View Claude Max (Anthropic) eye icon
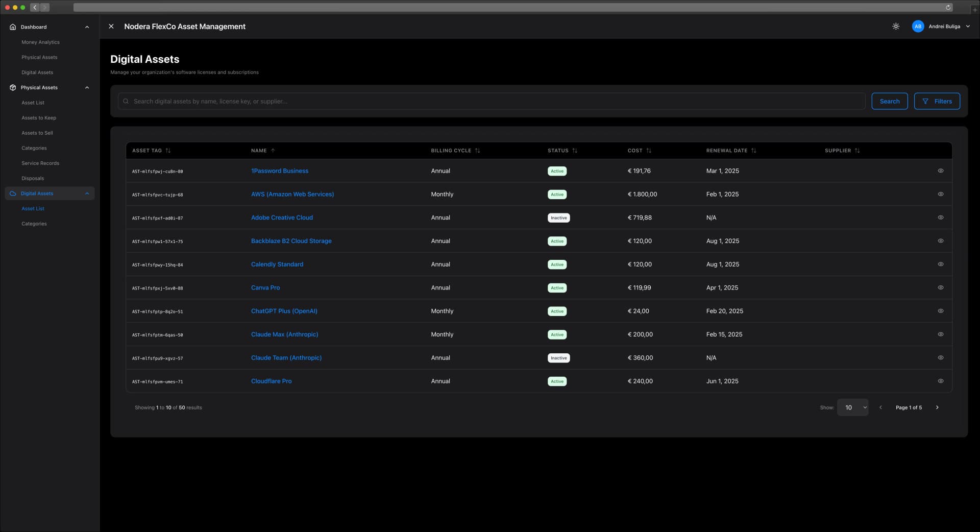The height and width of the screenshot is (532, 980). [941, 334]
